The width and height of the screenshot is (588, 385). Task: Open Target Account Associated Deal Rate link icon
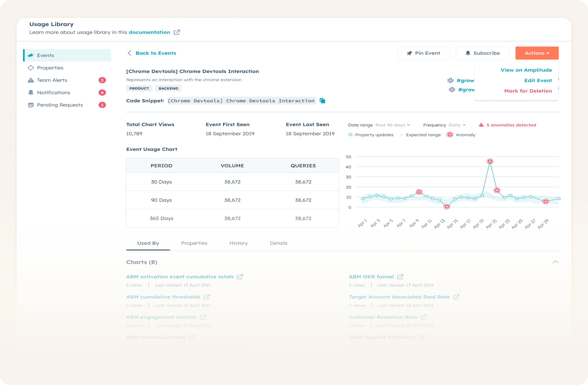456,297
